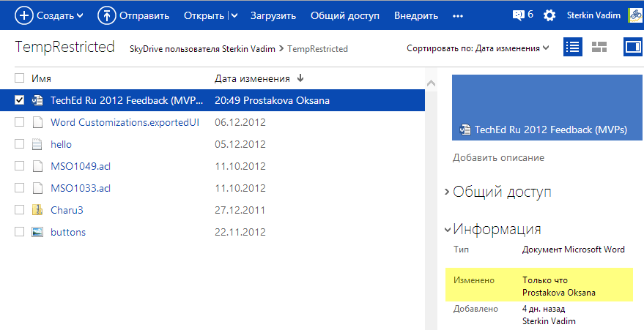Click the TechEd Ru 2012 Feedback (MVP... filename
The width and height of the screenshot is (644, 330).
click(x=127, y=100)
